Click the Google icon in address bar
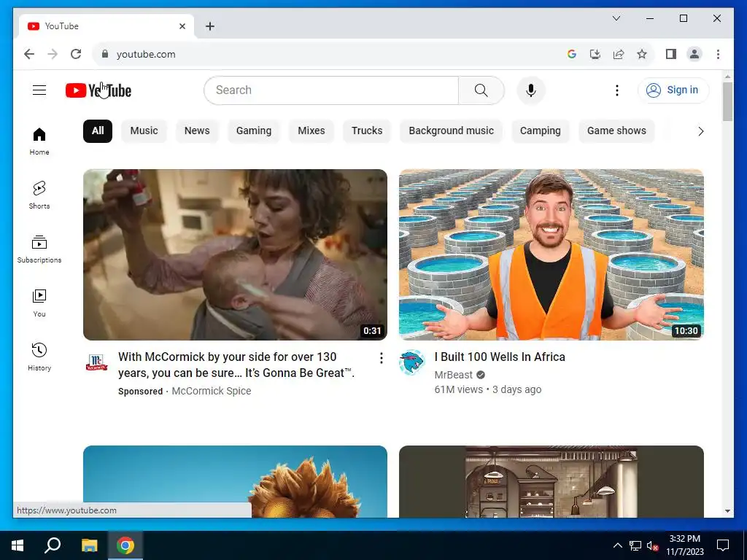Image resolution: width=747 pixels, height=560 pixels. pyautogui.click(x=572, y=54)
